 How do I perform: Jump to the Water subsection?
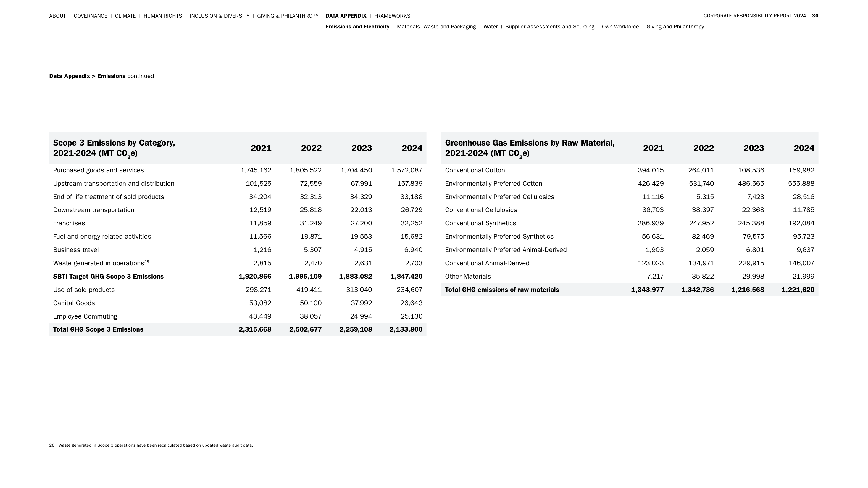click(491, 27)
